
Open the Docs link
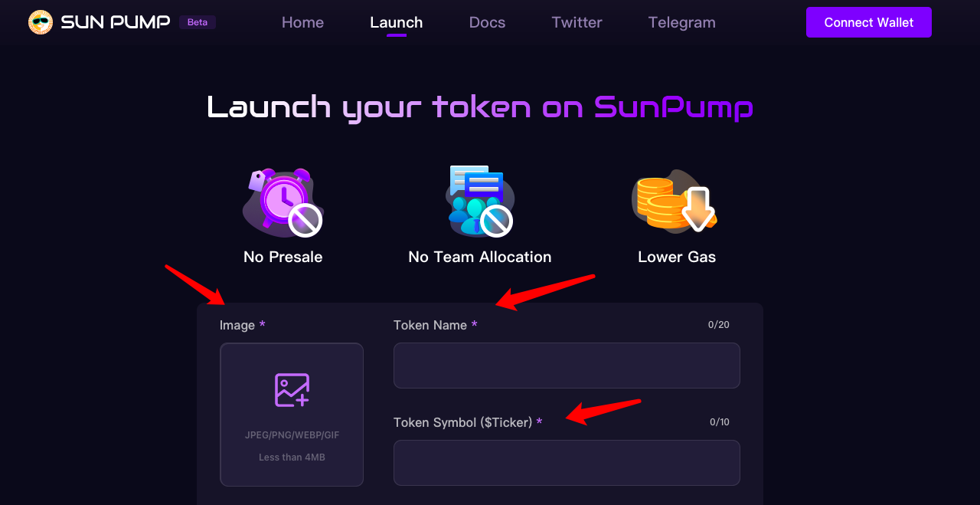click(x=487, y=22)
